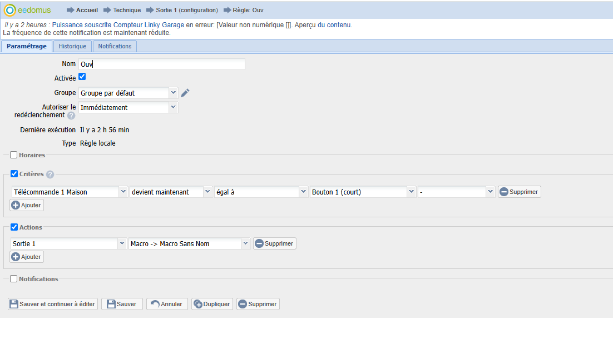Switch to the Notifications tab

(x=115, y=46)
